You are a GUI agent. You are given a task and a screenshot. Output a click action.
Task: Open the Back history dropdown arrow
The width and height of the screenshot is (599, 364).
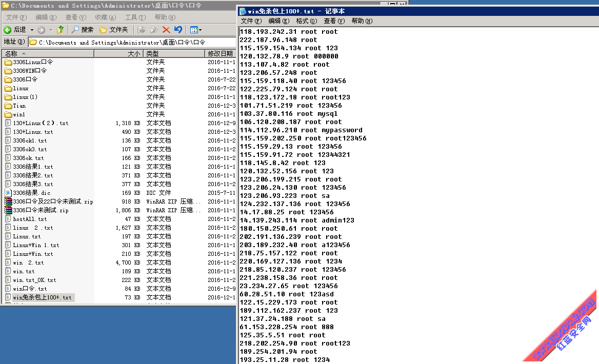click(x=32, y=30)
